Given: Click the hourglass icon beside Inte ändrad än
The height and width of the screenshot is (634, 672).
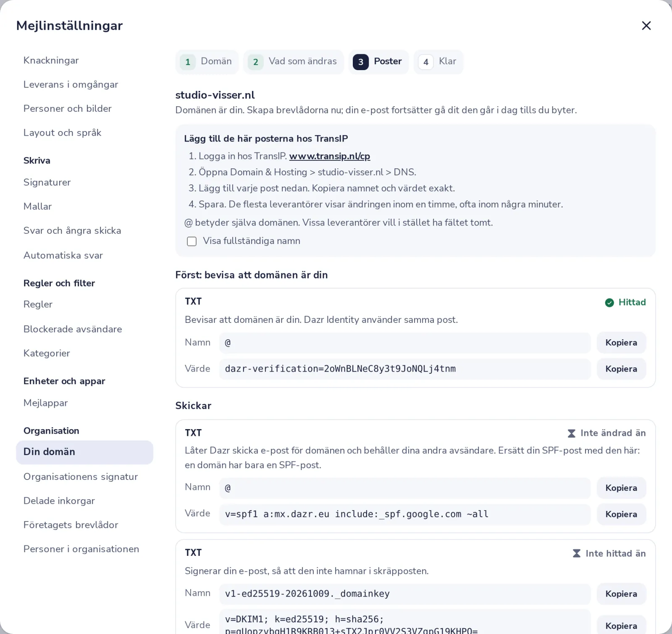Looking at the screenshot, I should click(x=572, y=433).
